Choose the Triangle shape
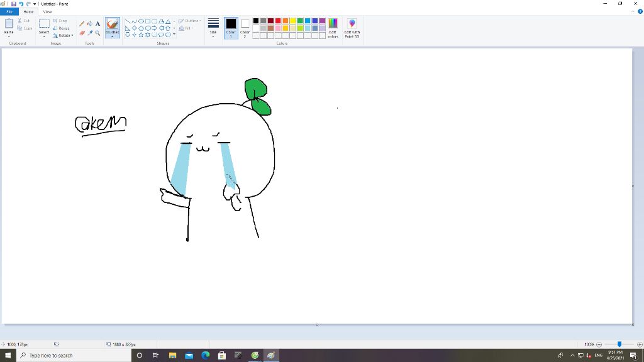The height and width of the screenshot is (362, 644). (x=168, y=21)
